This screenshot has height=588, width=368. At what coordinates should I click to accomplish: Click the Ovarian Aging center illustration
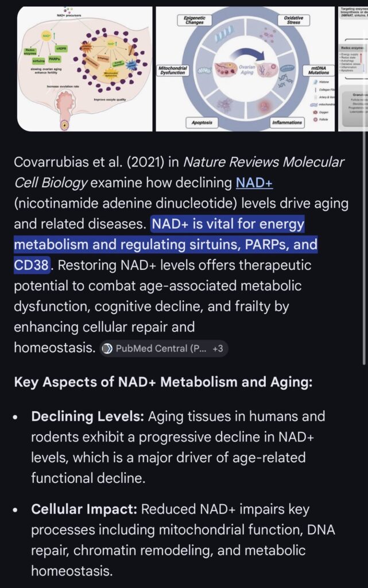[x=245, y=69]
